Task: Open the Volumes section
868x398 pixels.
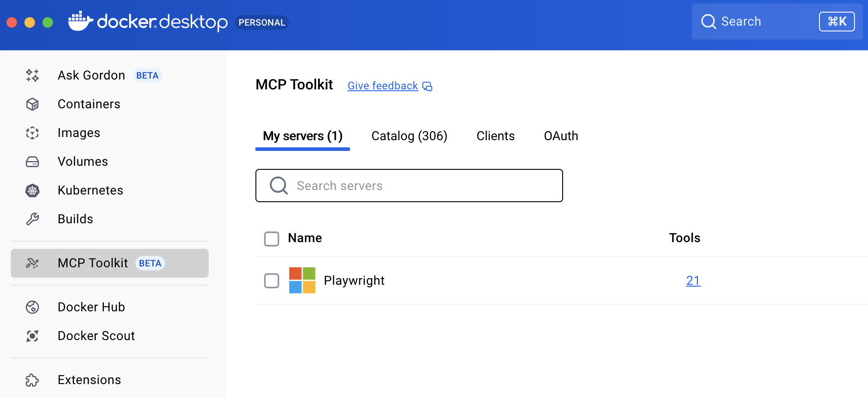Action: [x=110, y=162]
